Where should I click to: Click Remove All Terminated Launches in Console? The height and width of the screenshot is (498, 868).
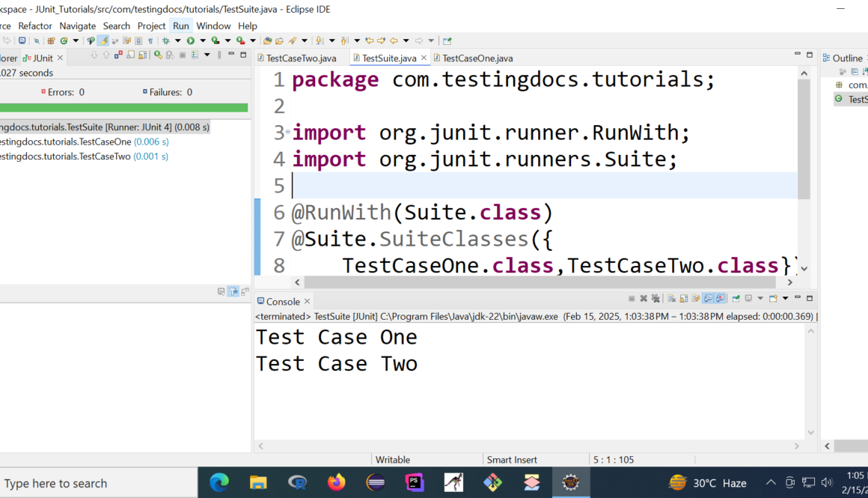pos(655,298)
